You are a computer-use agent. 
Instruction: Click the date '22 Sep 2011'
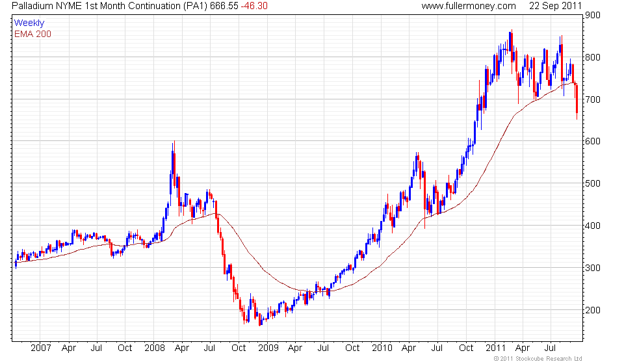point(555,6)
